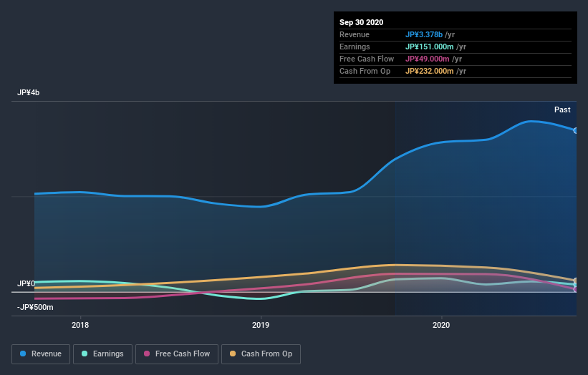Screen dimensions: 588x375
Task: Toggle the Revenue legend button
Action: [41, 354]
